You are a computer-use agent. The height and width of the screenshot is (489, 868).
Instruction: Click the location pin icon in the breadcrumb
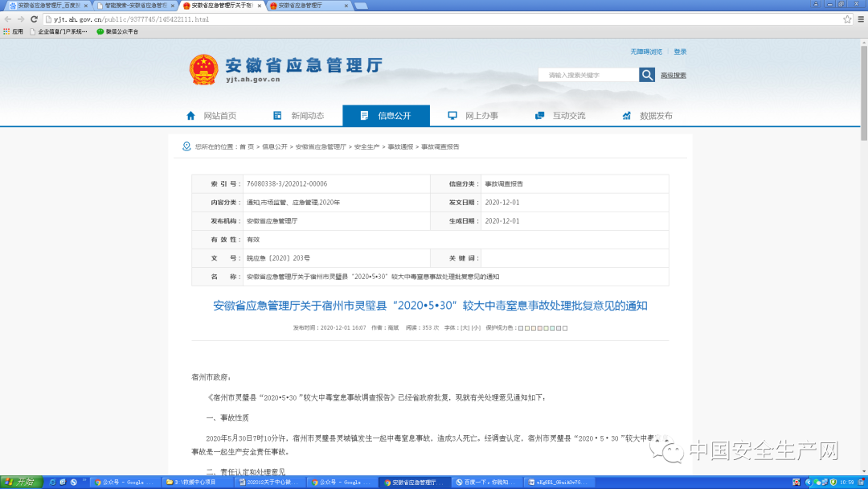(x=186, y=146)
